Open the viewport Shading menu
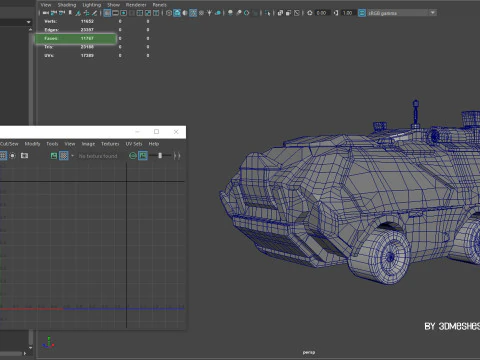The image size is (480, 360). (x=67, y=5)
